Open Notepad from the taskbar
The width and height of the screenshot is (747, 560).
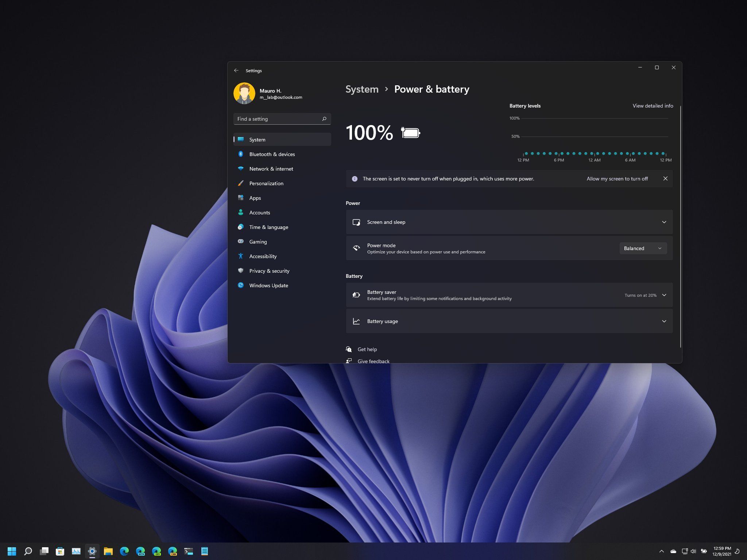pyautogui.click(x=205, y=551)
